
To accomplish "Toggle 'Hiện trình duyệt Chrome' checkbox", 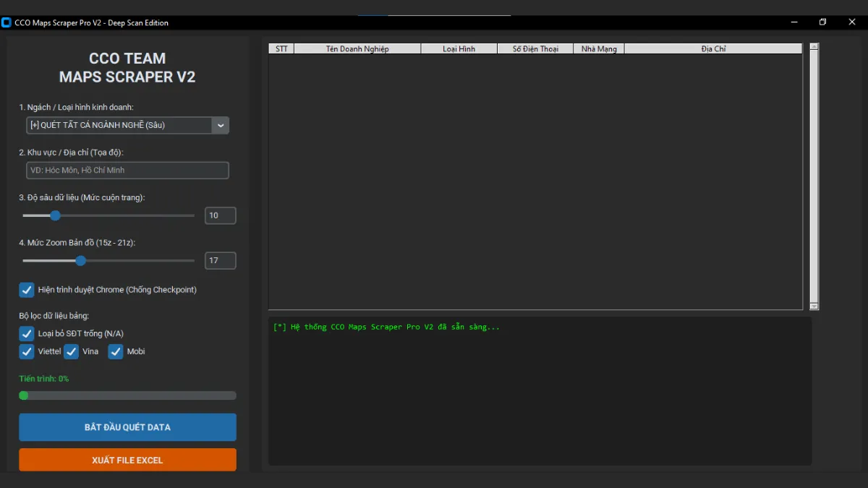I will (x=27, y=290).
